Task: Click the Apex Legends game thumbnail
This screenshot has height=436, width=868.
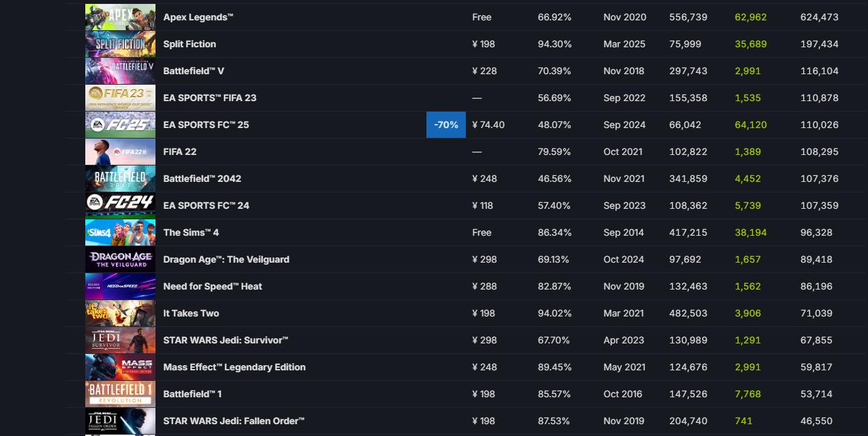Action: [120, 17]
